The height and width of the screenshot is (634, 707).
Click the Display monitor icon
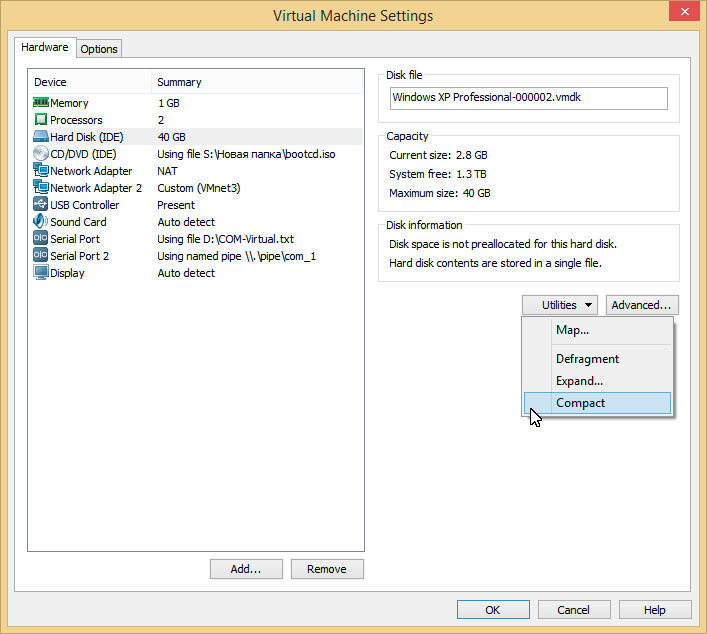[x=41, y=273]
